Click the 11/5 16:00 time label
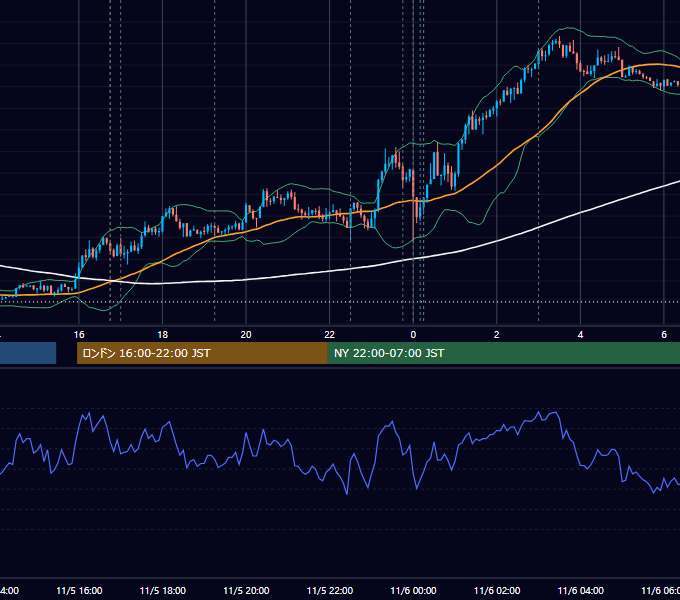 tap(79, 590)
